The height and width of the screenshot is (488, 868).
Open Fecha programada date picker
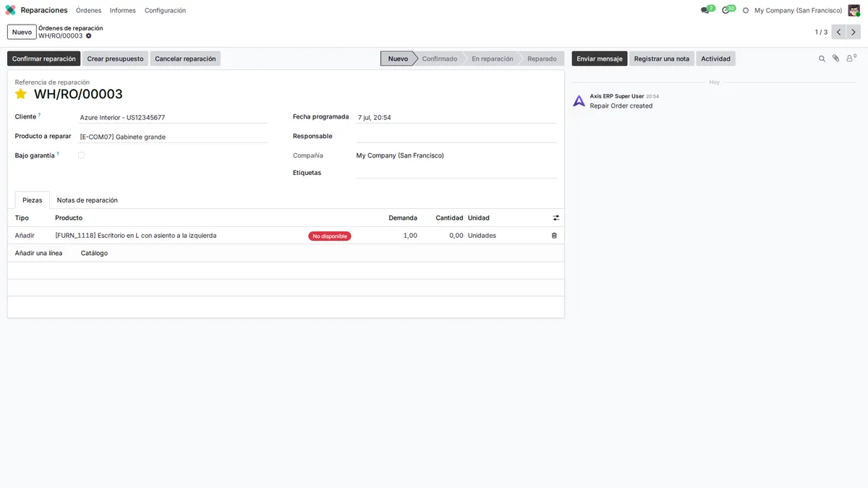(456, 117)
